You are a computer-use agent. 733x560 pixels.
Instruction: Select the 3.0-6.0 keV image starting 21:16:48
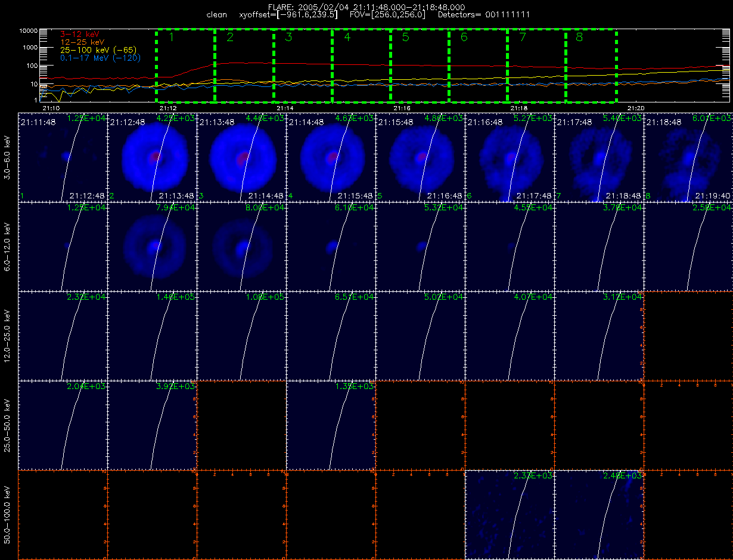(510, 157)
